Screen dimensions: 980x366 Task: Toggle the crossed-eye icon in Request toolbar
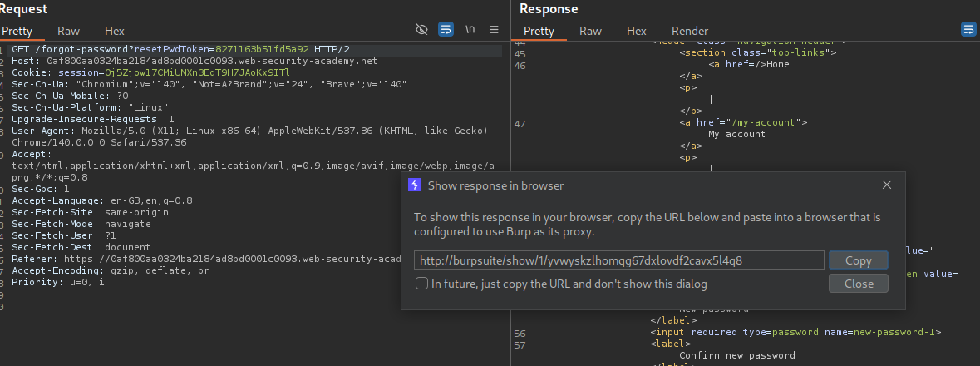421,30
